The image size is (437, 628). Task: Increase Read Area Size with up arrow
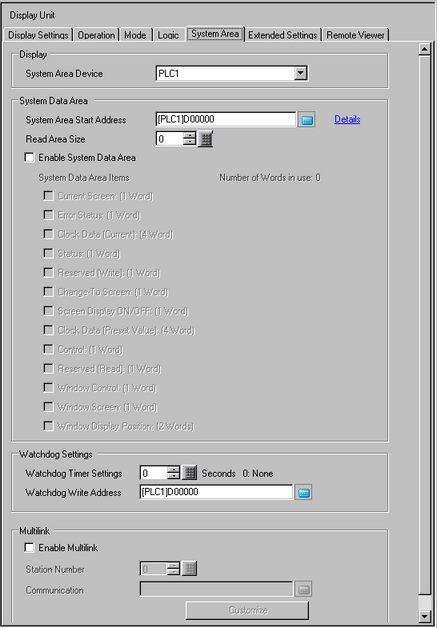click(189, 135)
